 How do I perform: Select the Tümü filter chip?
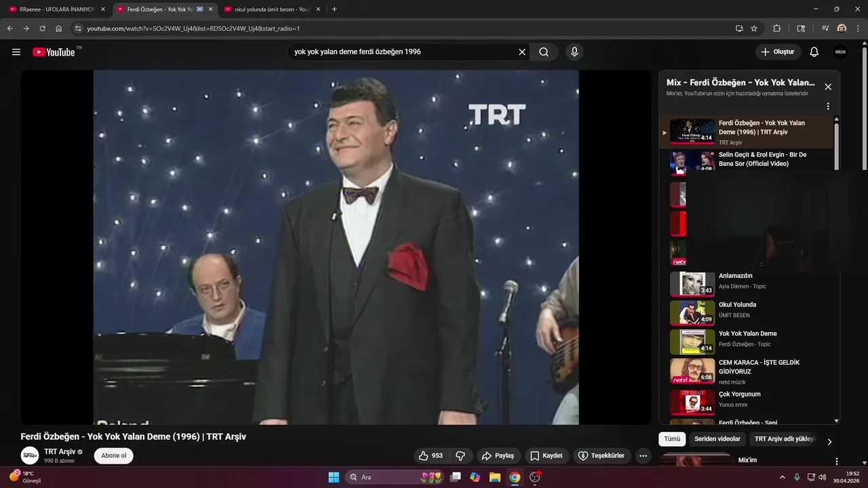tap(672, 439)
